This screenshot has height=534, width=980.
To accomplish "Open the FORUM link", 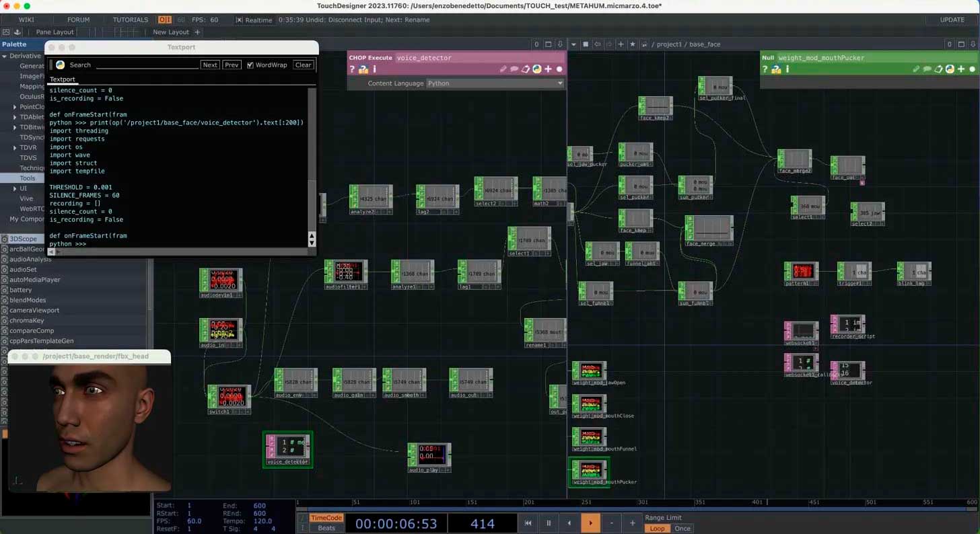I will point(78,20).
